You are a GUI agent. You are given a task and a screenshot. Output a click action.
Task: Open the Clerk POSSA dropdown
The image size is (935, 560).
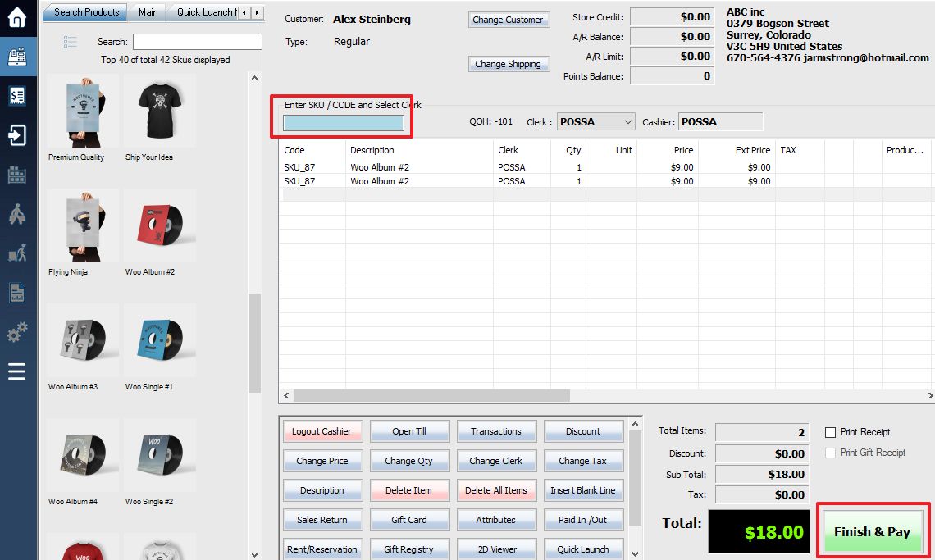(595, 121)
